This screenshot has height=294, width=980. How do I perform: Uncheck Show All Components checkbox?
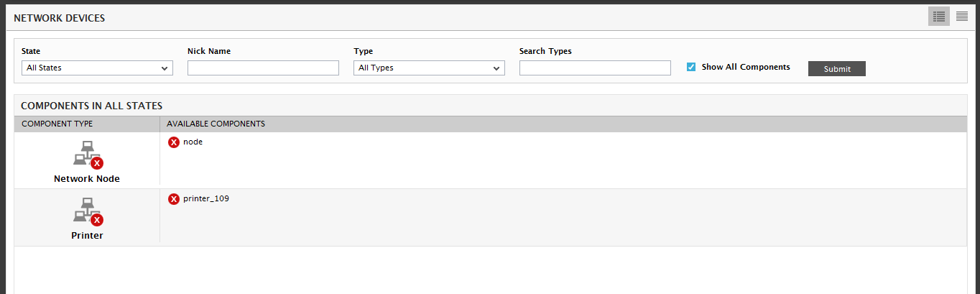coord(691,67)
